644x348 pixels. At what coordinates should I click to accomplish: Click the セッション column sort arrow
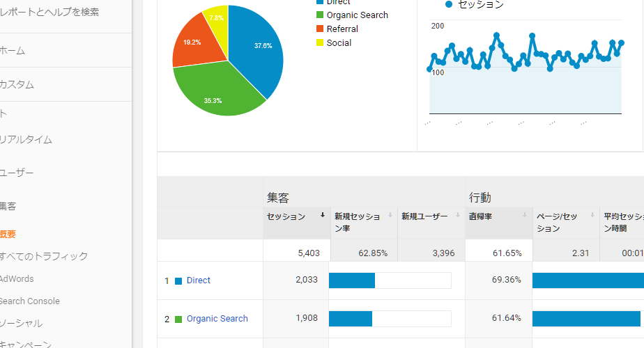[x=323, y=216]
